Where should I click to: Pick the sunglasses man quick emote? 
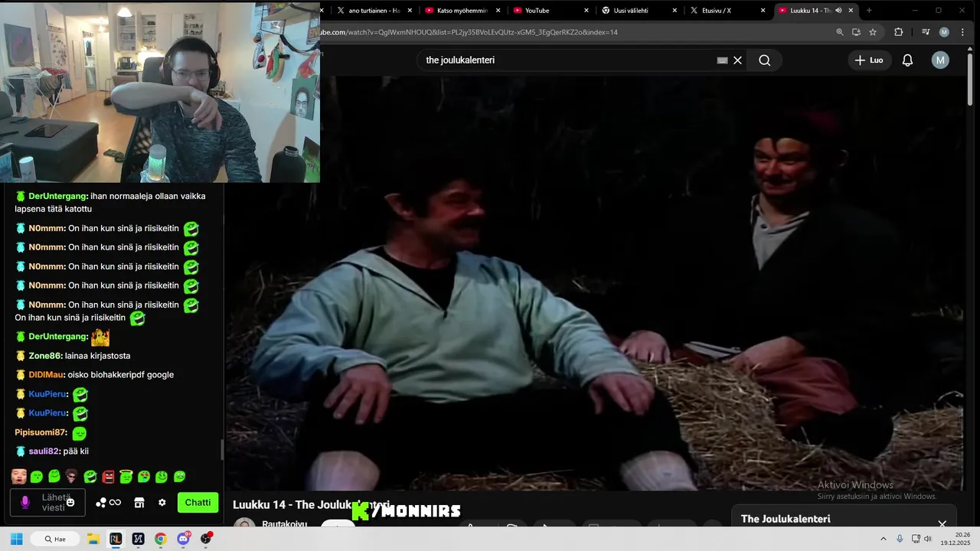tap(72, 477)
